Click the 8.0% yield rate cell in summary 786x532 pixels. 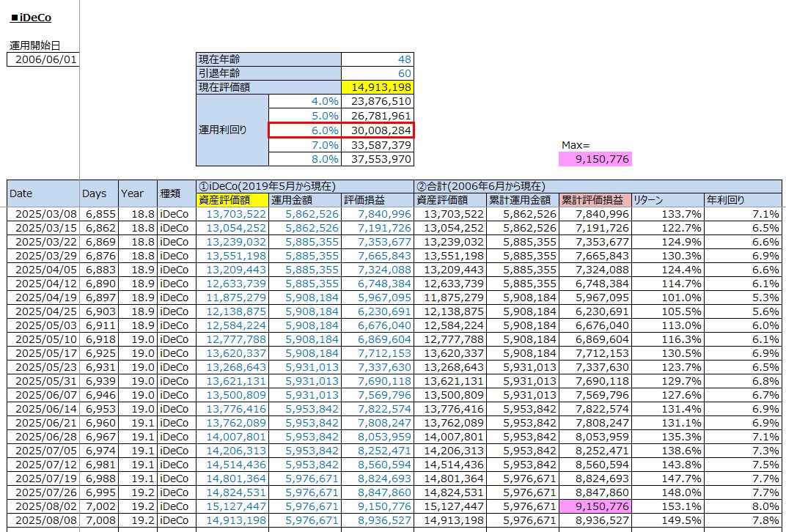(305, 158)
